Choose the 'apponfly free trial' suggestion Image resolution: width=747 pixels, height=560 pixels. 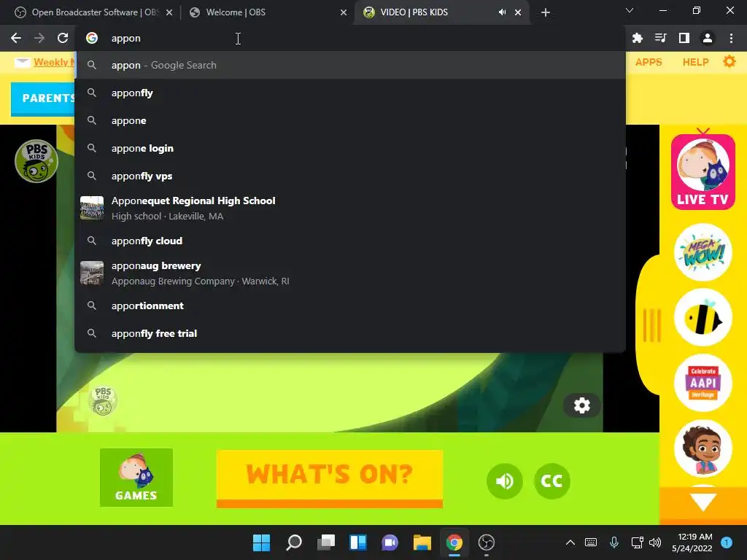pyautogui.click(x=350, y=333)
